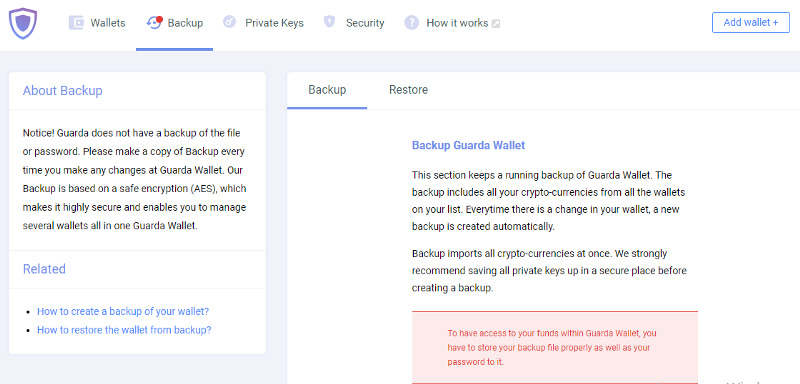Click the wallet icon beside Wallets
800x384 pixels.
(76, 23)
